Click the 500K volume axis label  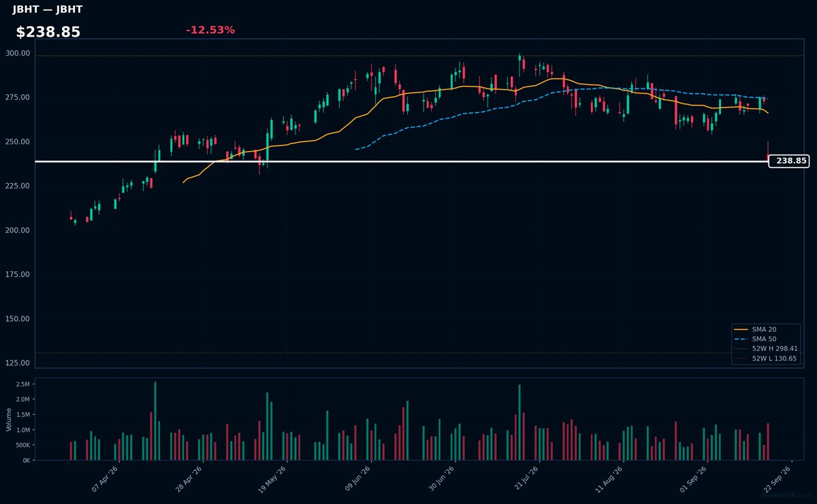22,445
